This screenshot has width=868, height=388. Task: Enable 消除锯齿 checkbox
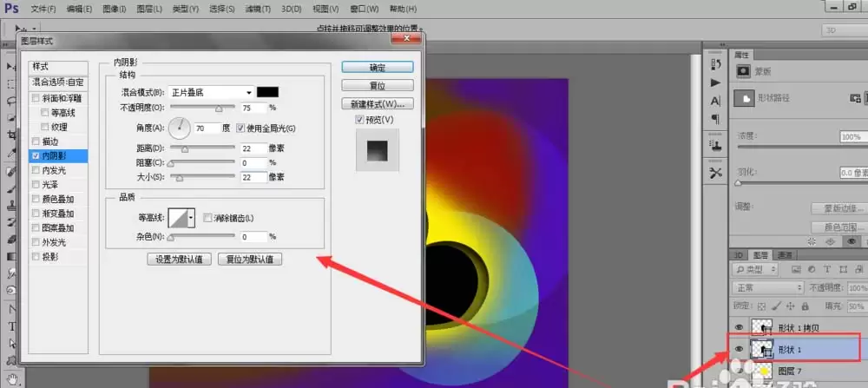pos(207,218)
